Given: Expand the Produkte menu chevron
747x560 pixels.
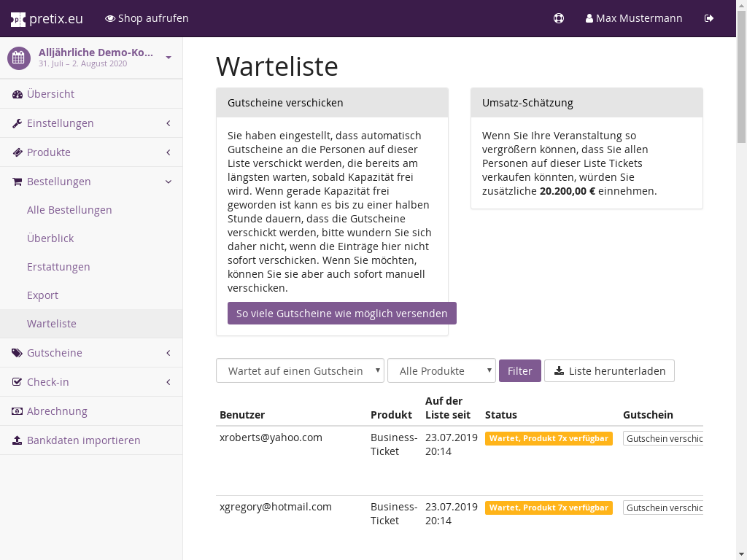Looking at the screenshot, I should tap(169, 152).
